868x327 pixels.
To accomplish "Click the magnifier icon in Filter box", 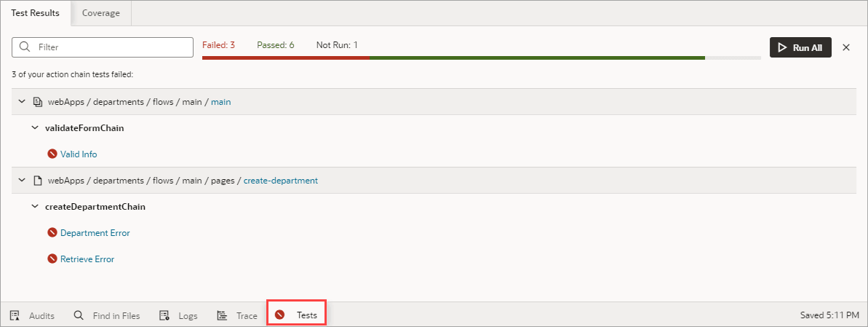I will (x=24, y=47).
